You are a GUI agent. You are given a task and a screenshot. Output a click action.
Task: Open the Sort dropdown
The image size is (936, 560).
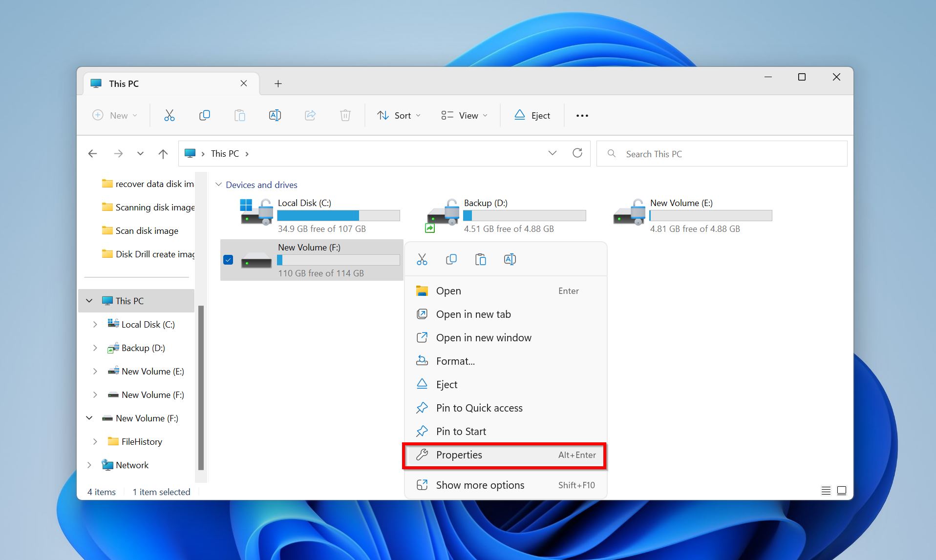[399, 116]
